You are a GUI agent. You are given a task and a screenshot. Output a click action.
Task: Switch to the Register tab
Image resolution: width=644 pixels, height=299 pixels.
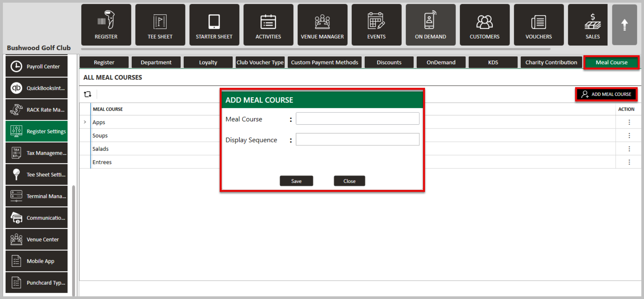104,62
